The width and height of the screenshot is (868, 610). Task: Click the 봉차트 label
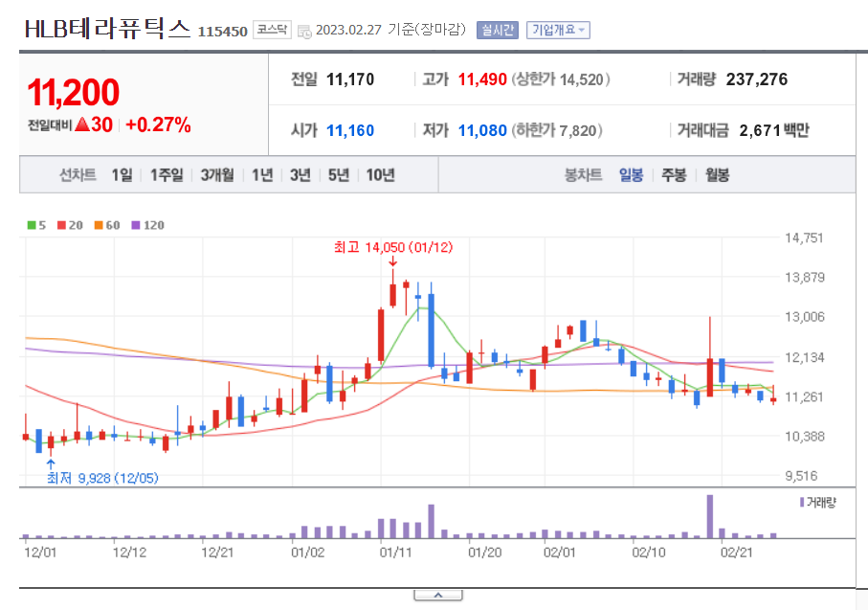pyautogui.click(x=583, y=175)
